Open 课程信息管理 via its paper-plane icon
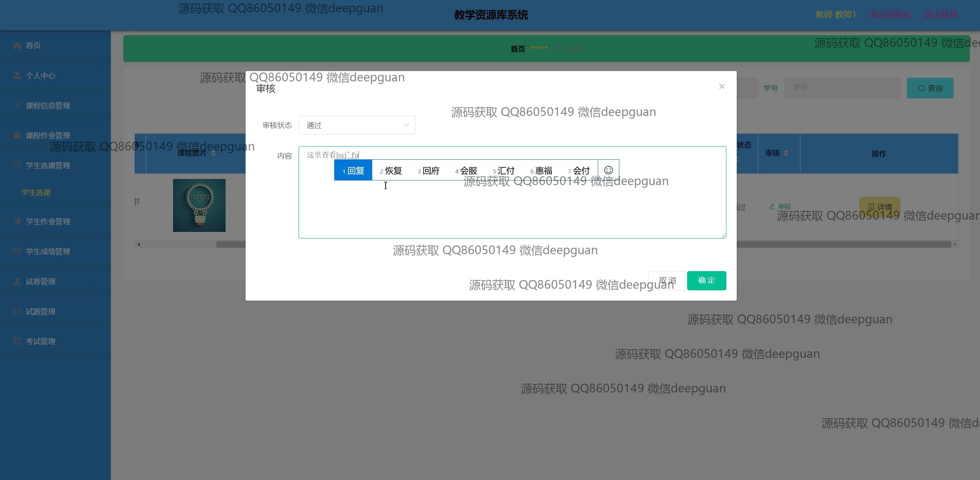This screenshot has height=480, width=980. click(17, 105)
